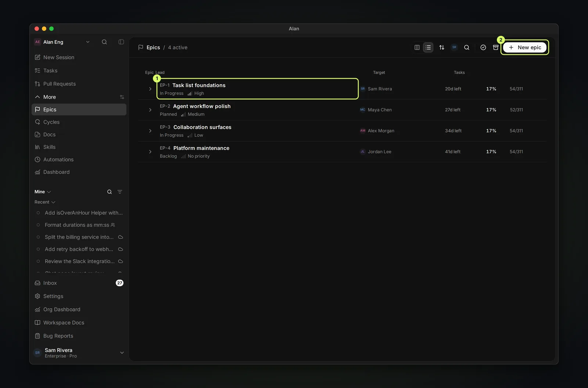Viewport: 588px width, 388px height.
Task: Click the Maya Chen lead avatar
Action: [x=363, y=110]
